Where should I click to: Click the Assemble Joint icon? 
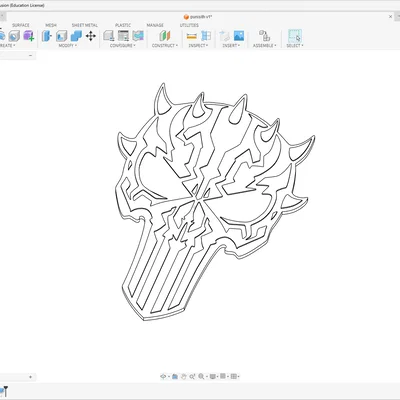click(x=264, y=36)
